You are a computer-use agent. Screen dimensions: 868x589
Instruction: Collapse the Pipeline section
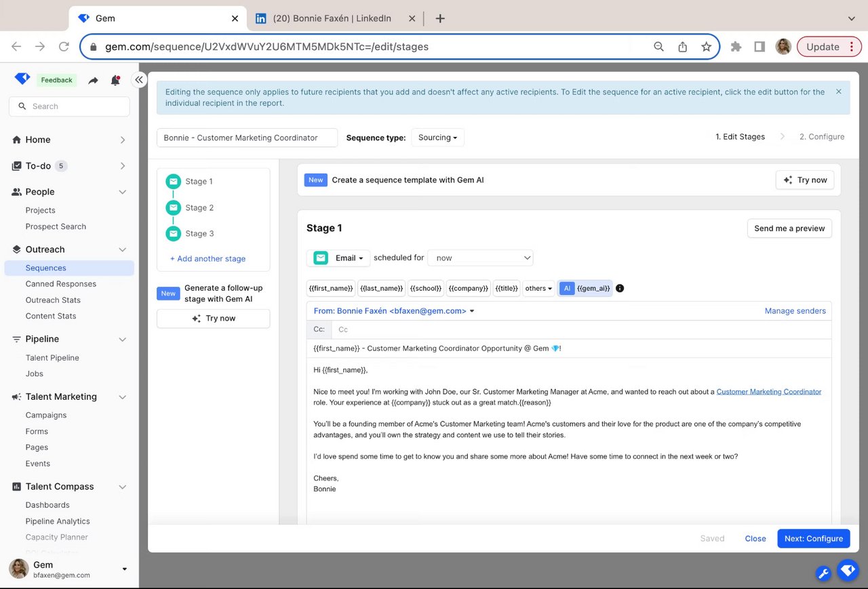[123, 339]
